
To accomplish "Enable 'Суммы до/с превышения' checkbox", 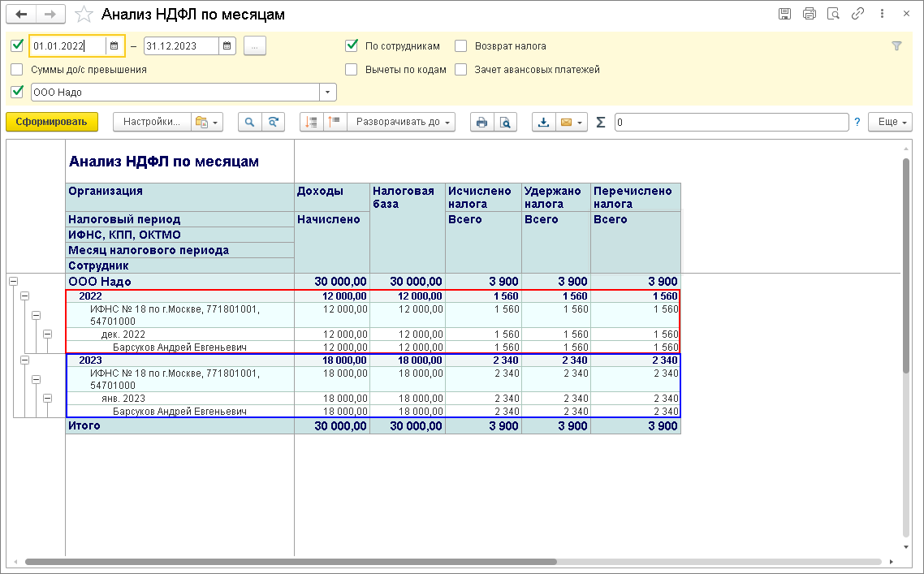I will 17,70.
